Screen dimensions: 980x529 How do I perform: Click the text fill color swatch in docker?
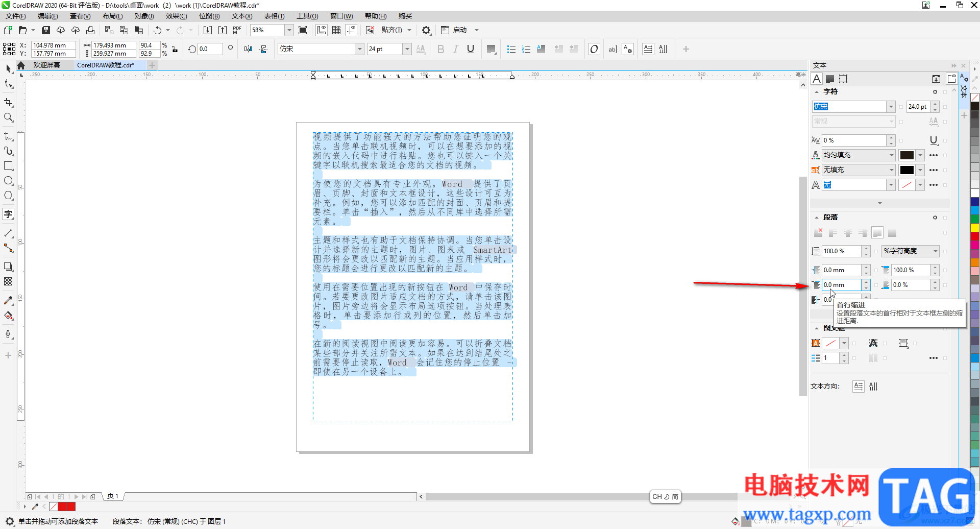pyautogui.click(x=907, y=155)
